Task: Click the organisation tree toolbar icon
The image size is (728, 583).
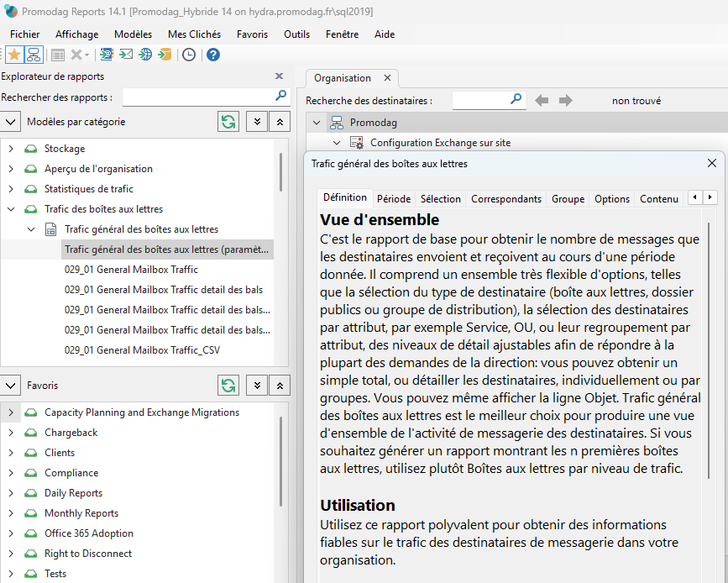Action: [x=34, y=55]
